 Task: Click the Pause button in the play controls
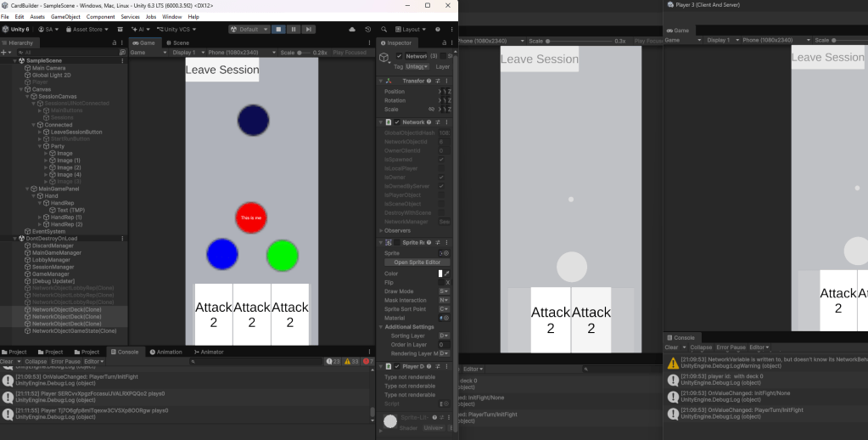point(294,29)
